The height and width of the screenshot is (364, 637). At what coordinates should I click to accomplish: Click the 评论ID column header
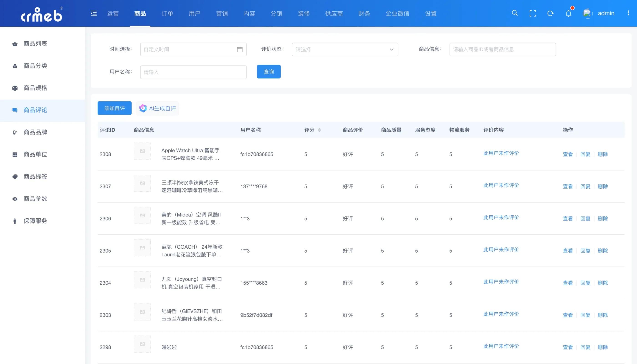click(x=108, y=130)
